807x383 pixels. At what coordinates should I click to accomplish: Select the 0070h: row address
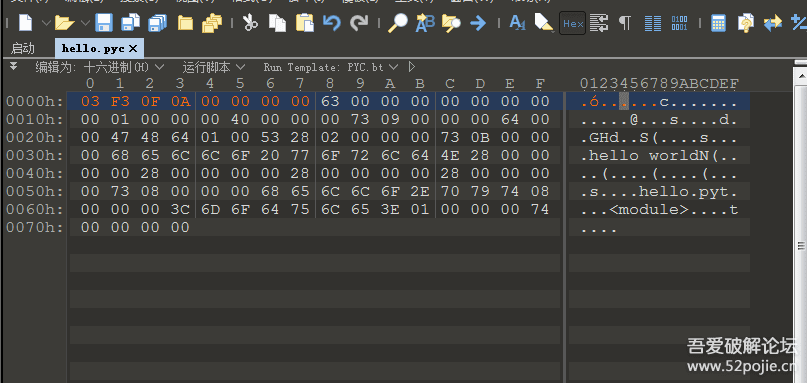tap(35, 228)
